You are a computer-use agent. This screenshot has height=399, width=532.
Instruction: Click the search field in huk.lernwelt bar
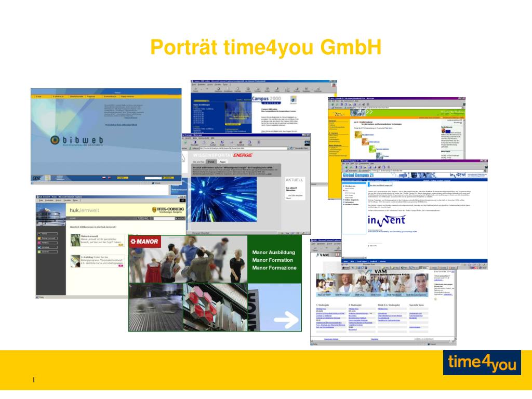[164, 218]
